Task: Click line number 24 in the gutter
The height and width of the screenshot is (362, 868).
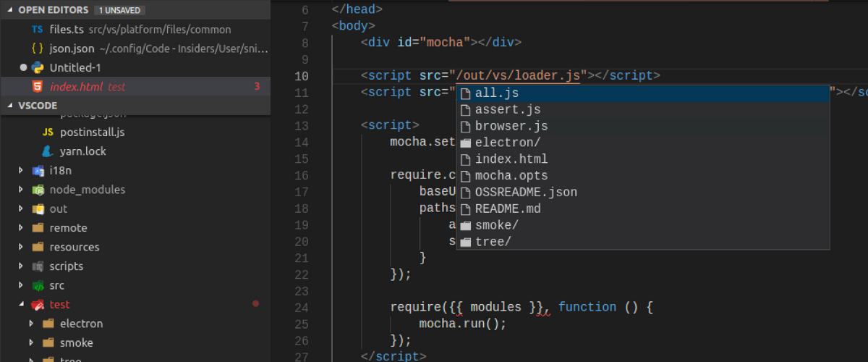Action: point(302,308)
